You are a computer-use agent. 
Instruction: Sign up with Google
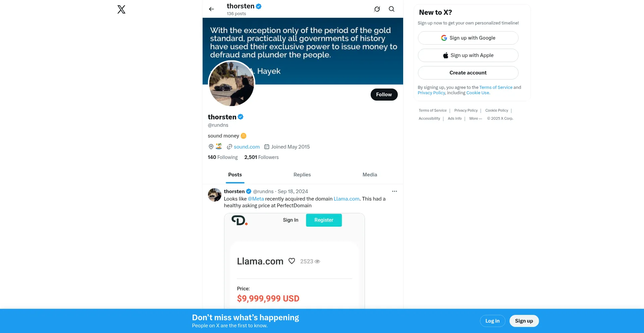[468, 38]
